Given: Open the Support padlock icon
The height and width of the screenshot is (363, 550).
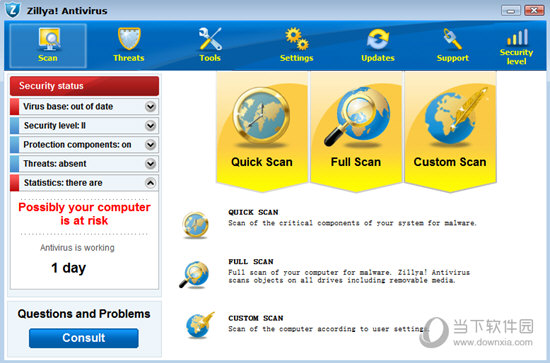Looking at the screenshot, I should point(452,39).
